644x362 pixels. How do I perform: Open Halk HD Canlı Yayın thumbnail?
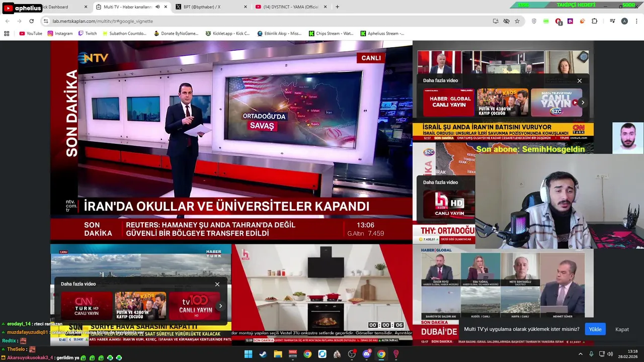pos(449,205)
